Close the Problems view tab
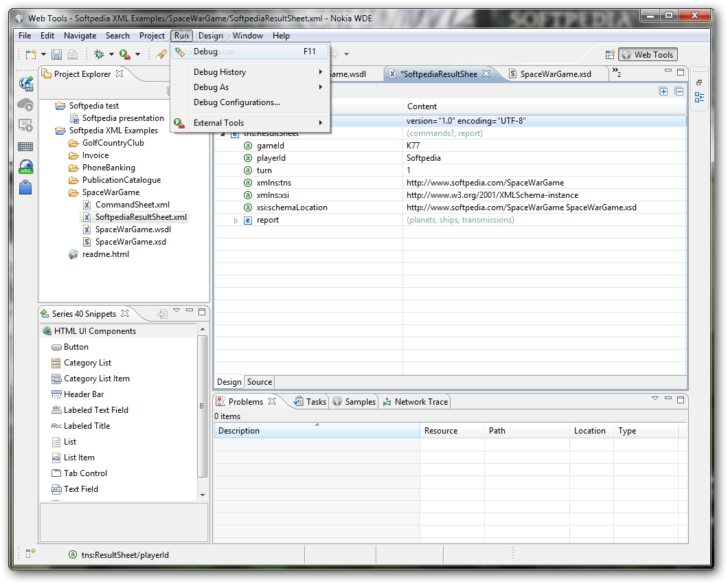The height and width of the screenshot is (584, 728). click(272, 401)
